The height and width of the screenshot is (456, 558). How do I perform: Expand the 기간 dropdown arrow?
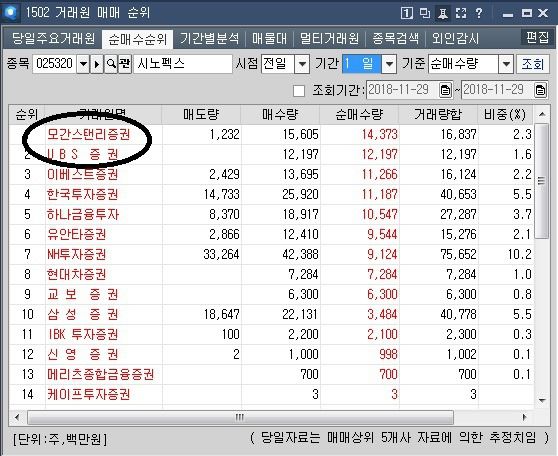389,64
